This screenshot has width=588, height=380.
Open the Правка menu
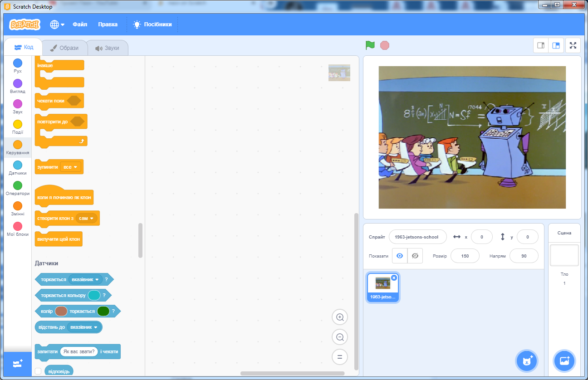click(x=108, y=24)
